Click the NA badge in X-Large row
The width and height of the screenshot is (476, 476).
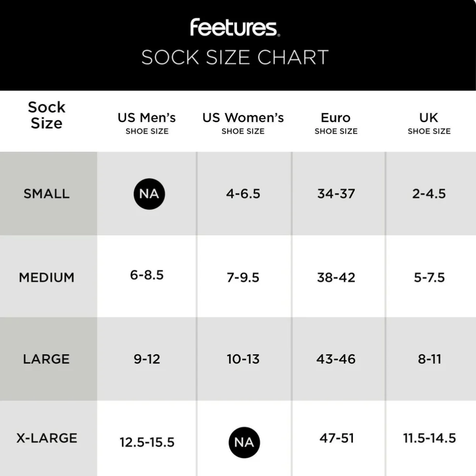click(244, 442)
